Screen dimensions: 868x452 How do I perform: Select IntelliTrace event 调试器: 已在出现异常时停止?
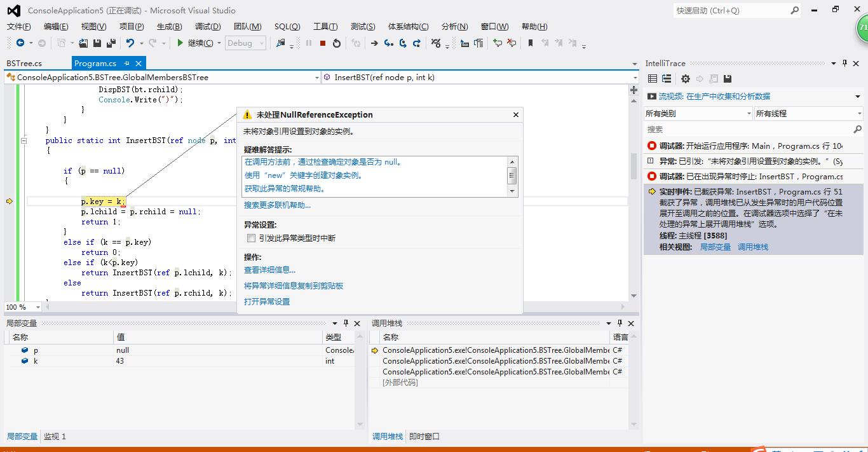point(754,177)
